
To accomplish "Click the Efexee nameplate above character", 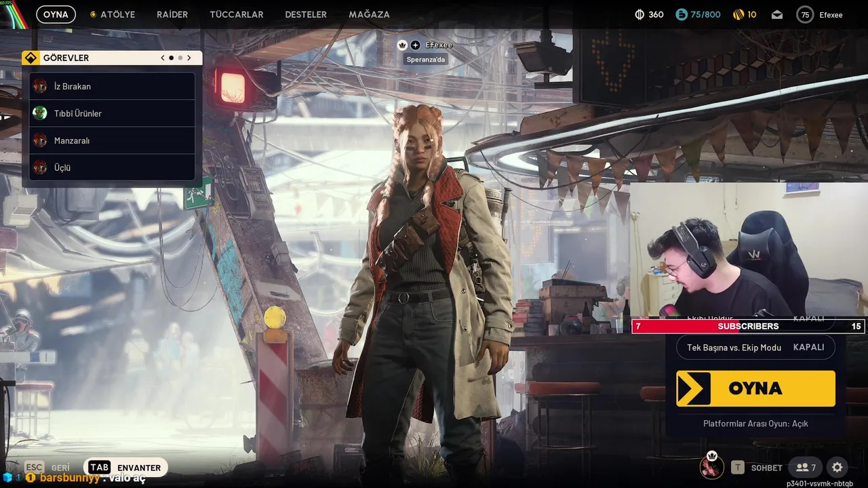I will 439,45.
